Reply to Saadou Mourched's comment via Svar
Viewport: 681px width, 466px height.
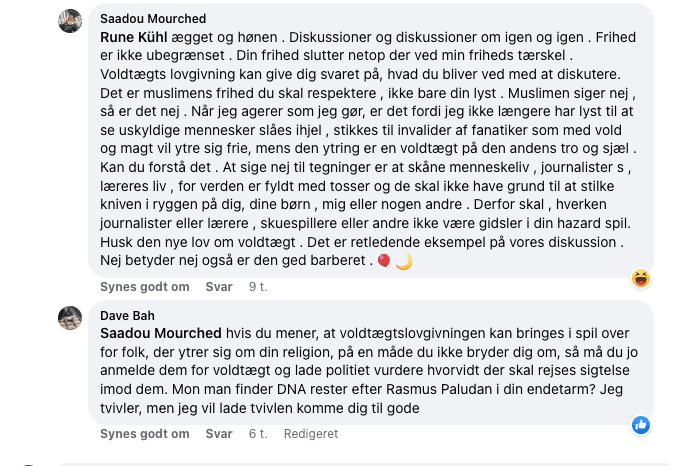(219, 287)
